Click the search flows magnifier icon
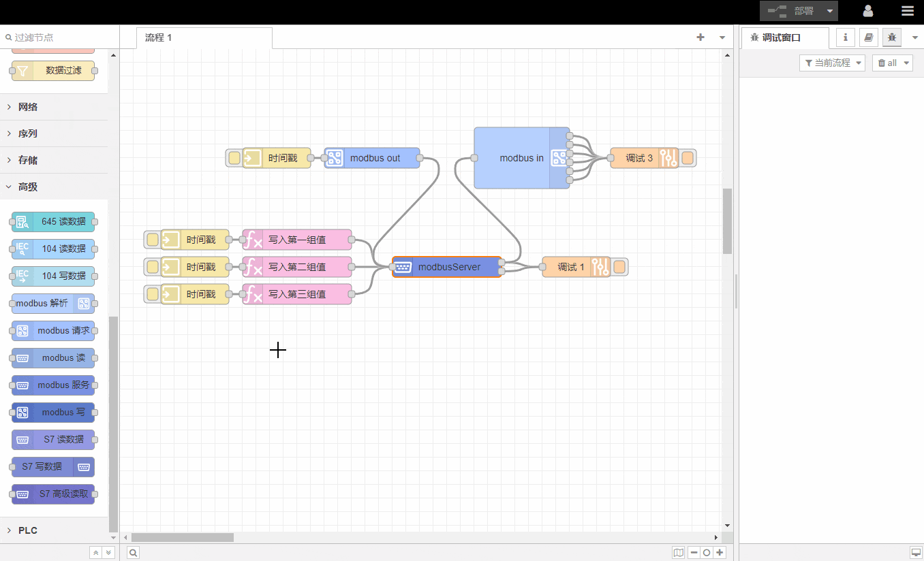 [134, 553]
